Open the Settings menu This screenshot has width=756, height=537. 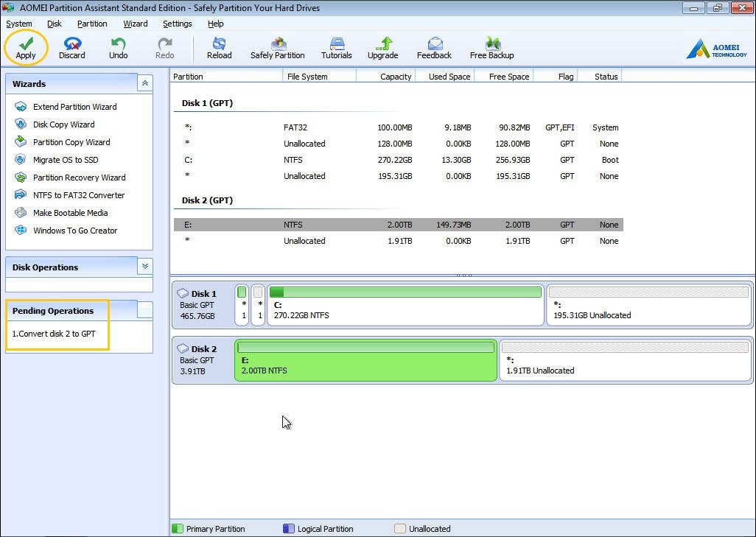tap(177, 24)
